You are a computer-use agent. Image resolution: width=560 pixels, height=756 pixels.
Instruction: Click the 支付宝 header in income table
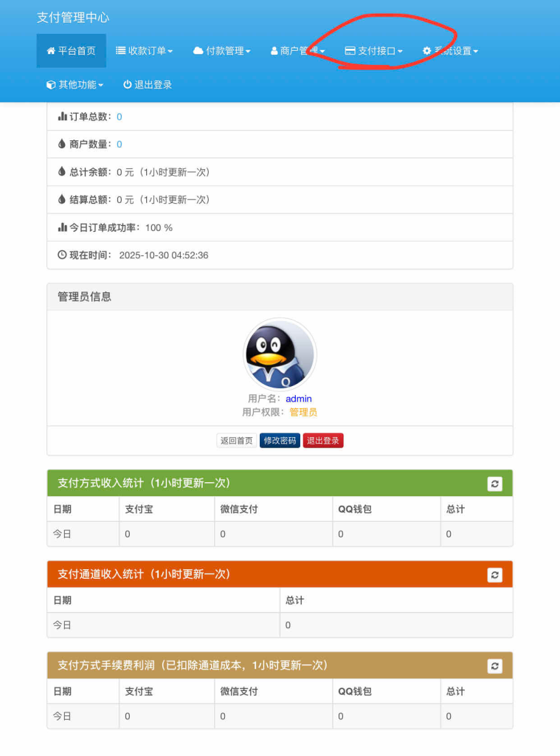coord(139,509)
